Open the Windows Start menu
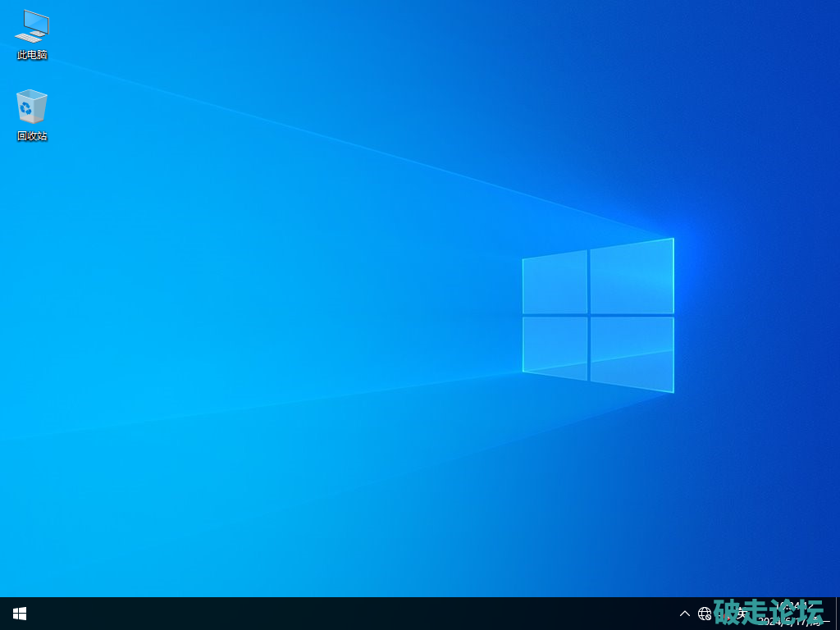Screen dimensions: 840x630 pyautogui.click(x=20, y=614)
